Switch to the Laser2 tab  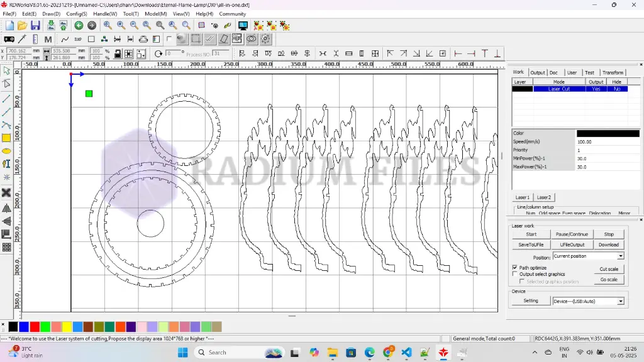(544, 197)
